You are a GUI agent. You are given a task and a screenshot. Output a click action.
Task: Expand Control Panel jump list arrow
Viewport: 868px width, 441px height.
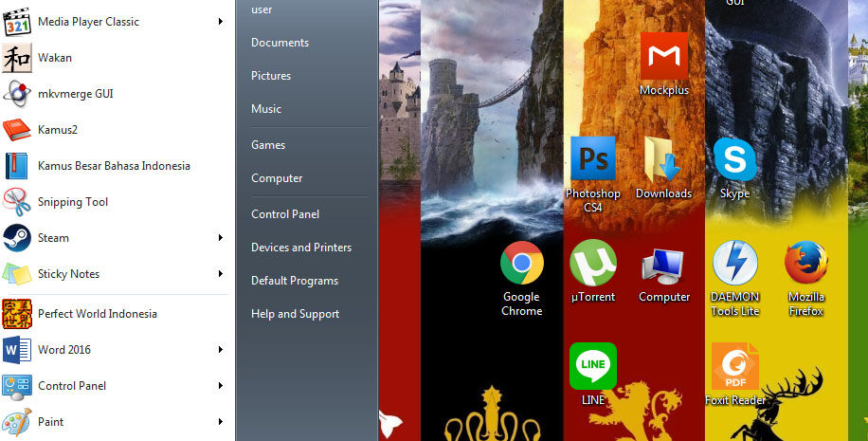[x=221, y=386]
